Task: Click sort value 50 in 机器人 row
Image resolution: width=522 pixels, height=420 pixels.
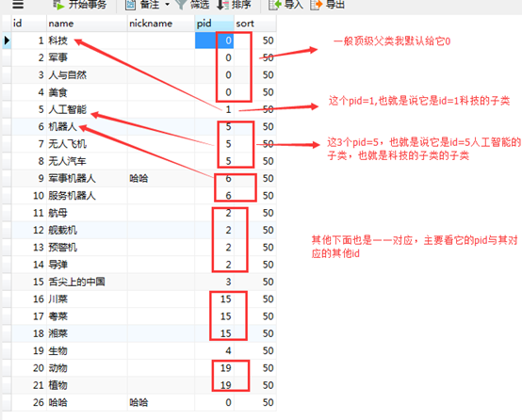Action: click(x=268, y=127)
